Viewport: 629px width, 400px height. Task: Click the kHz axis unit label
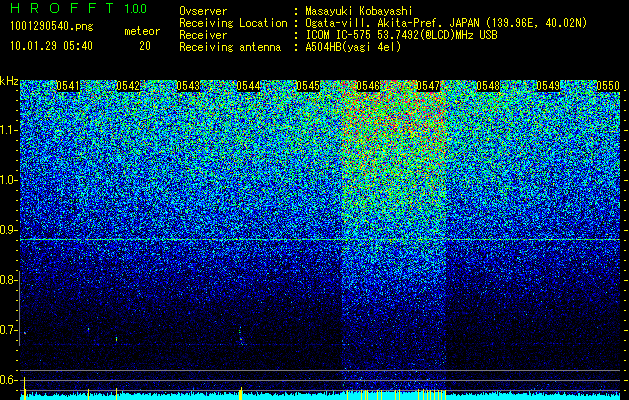(x=9, y=81)
